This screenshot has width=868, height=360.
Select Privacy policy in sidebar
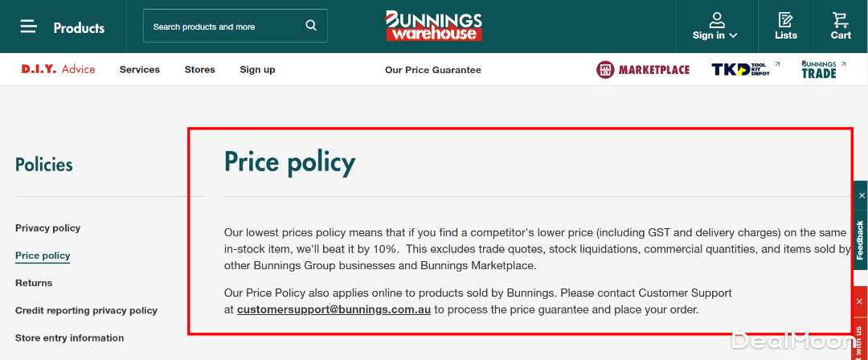pos(47,228)
